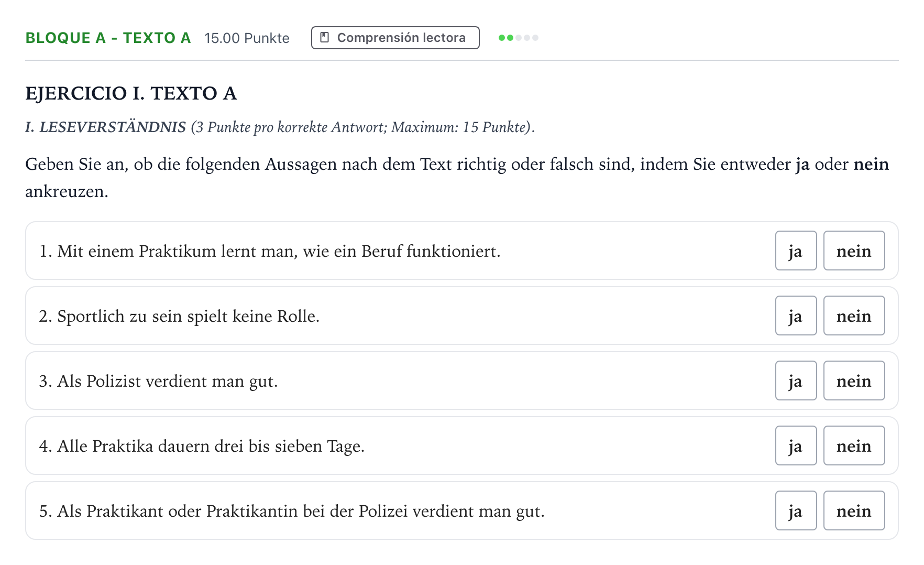Select ja for statement 1 about Praktikum
924x565 pixels.
(796, 251)
